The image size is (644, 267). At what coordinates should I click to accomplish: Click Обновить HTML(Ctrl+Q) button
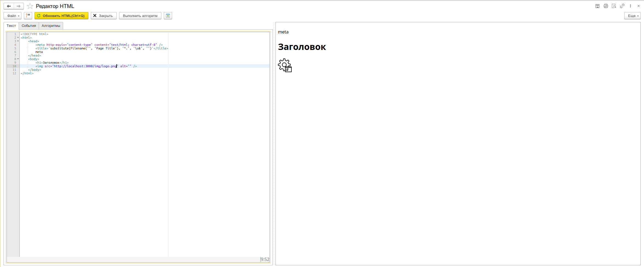point(61,16)
